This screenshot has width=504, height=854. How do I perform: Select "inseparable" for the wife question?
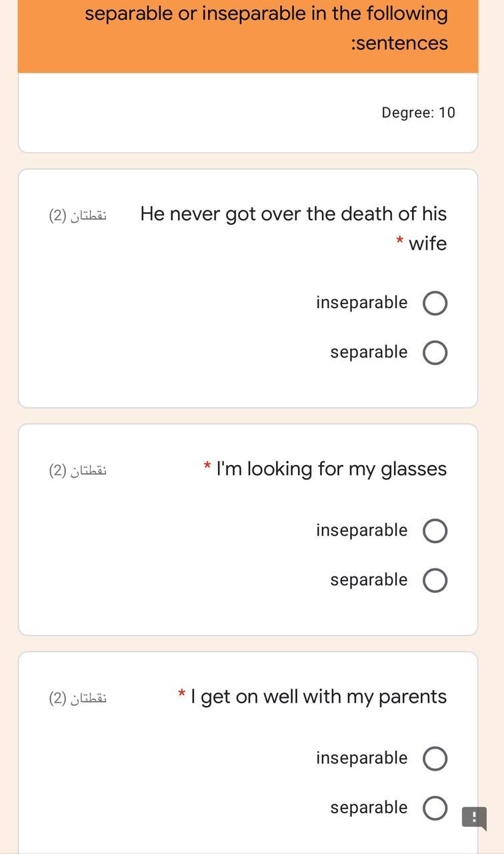tap(435, 302)
